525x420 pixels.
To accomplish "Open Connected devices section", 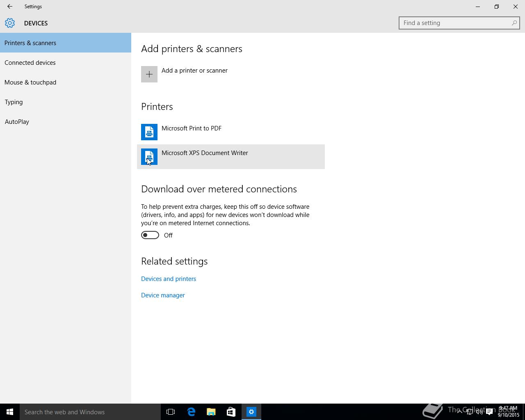I will 66,62.
